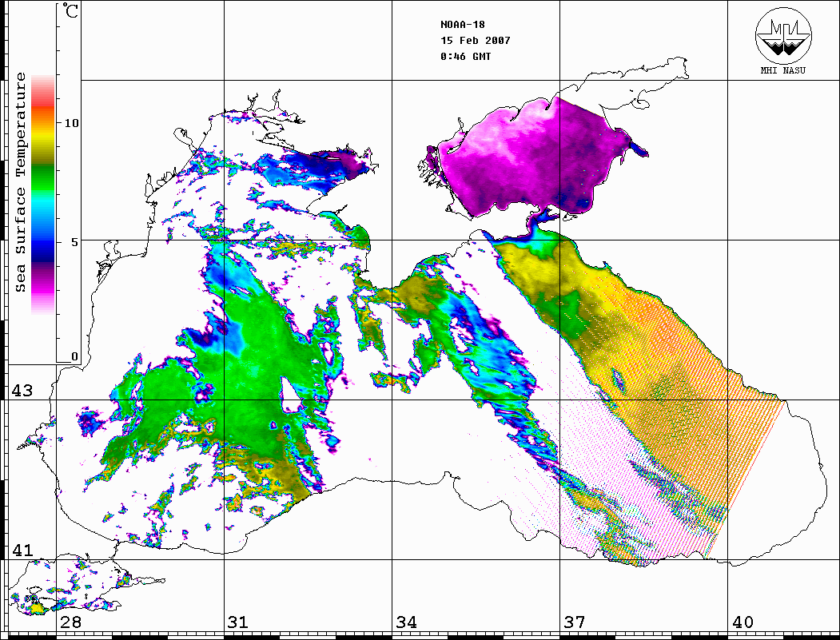The height and width of the screenshot is (640, 840).
Task: Click the 'MHI NASU' caption text
Action: coord(782,70)
